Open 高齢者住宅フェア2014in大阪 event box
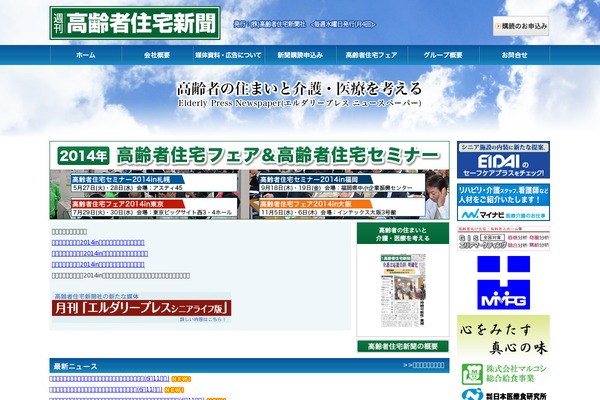 tap(342, 208)
